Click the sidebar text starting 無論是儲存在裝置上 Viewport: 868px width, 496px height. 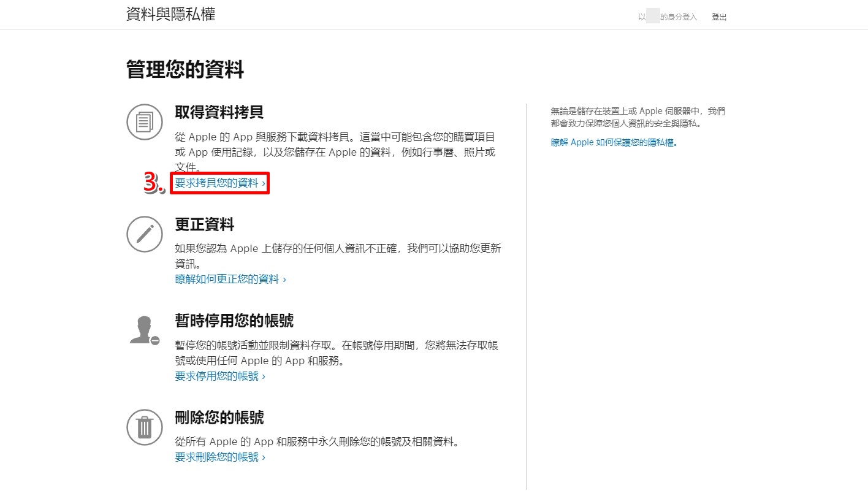tap(638, 117)
